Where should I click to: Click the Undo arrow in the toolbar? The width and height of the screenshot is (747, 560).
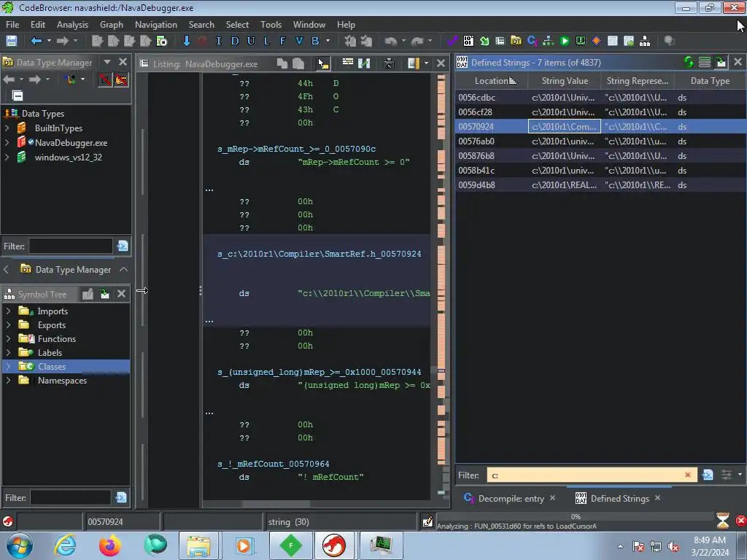[391, 41]
